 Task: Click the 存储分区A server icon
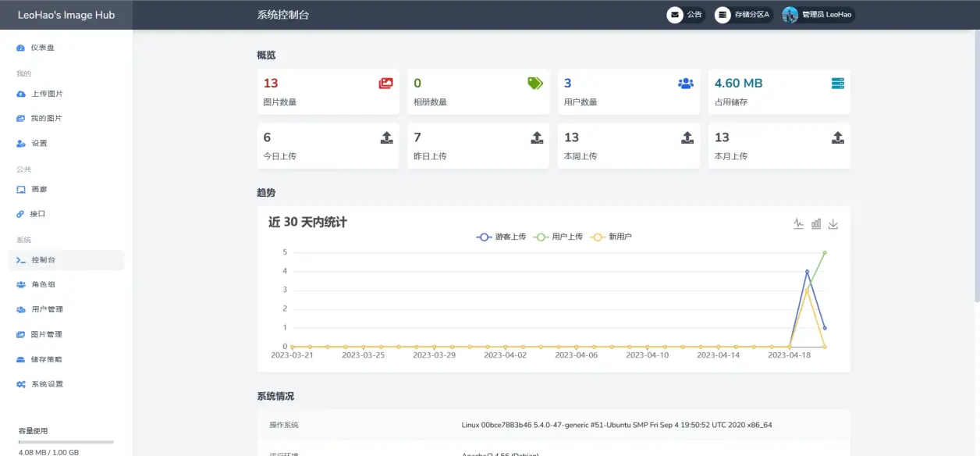tap(723, 15)
